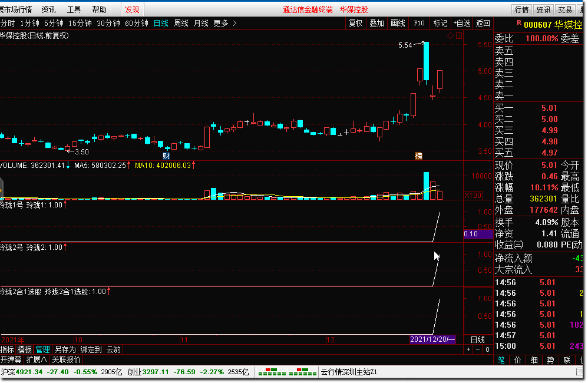Image resolution: width=588 pixels, height=383 pixels.
Task: Click the red diamond icon on the chart
Action: click(450, 35)
